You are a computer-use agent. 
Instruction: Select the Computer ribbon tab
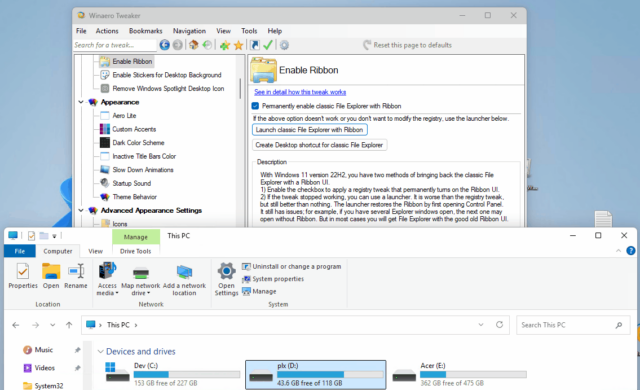(58, 251)
